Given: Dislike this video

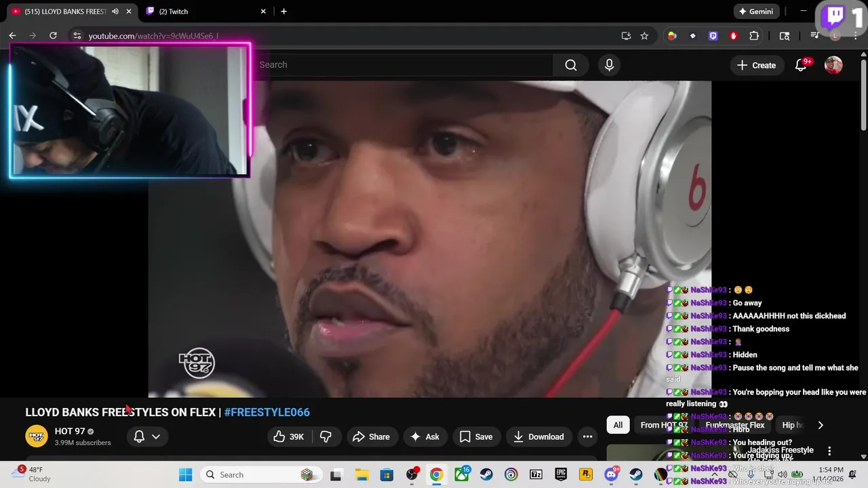Looking at the screenshot, I should [325, 436].
